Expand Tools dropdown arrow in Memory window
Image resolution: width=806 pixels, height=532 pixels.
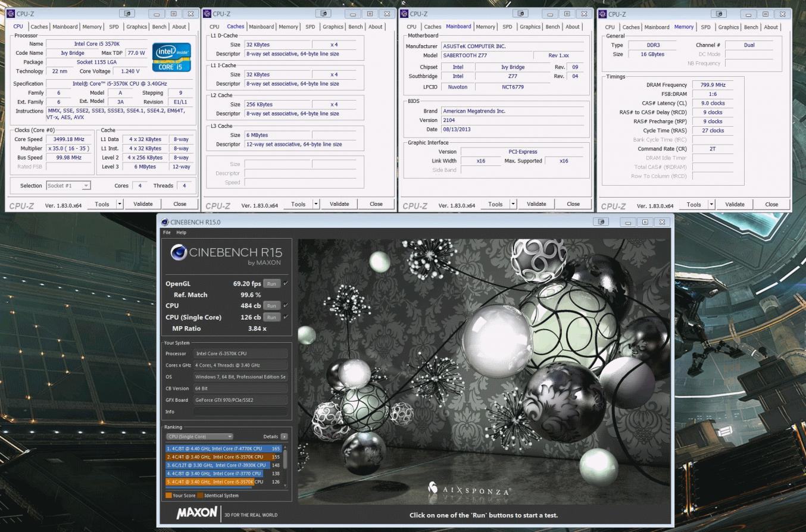coord(711,204)
